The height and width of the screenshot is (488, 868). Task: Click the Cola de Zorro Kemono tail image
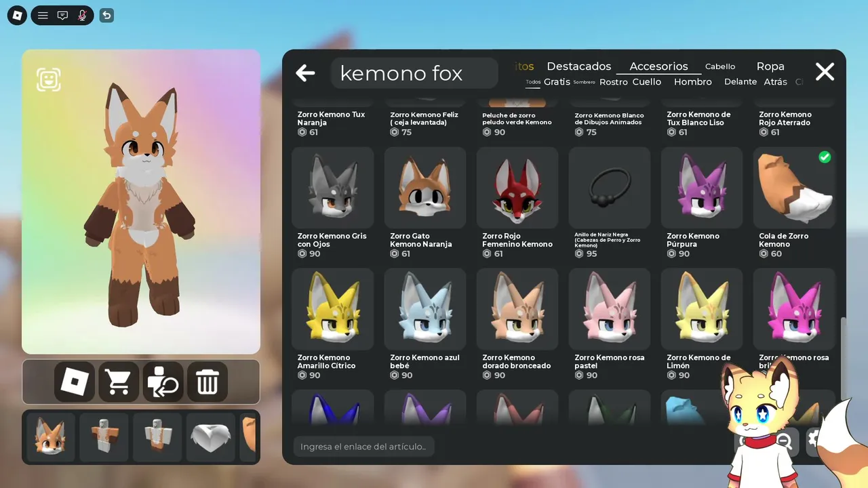794,188
